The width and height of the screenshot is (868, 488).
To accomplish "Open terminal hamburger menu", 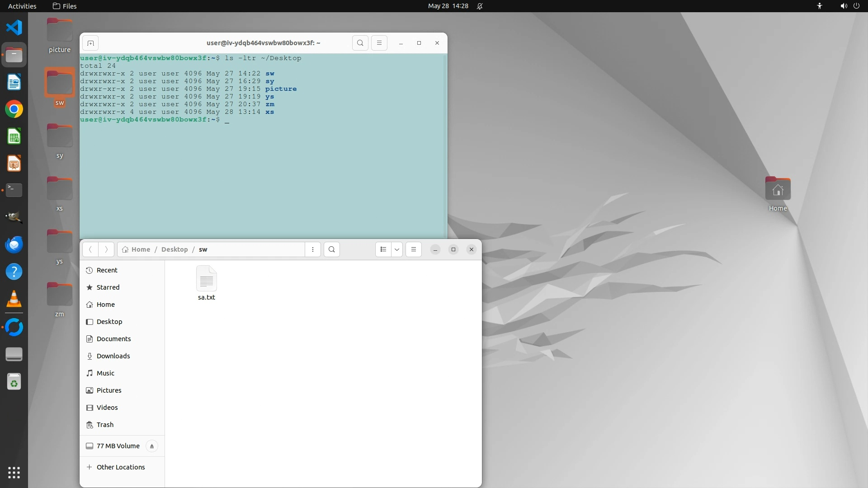I will tap(379, 43).
